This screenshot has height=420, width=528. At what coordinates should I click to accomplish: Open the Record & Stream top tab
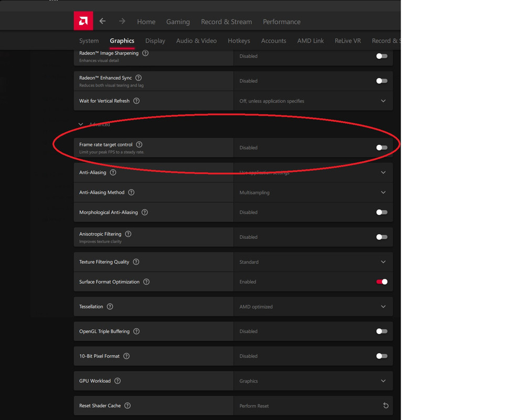pos(226,22)
